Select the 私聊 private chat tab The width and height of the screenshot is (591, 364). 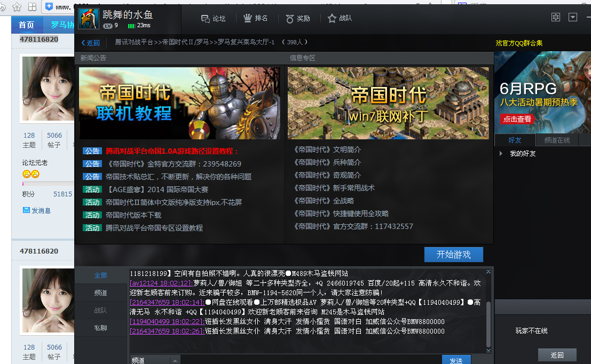coord(100,328)
